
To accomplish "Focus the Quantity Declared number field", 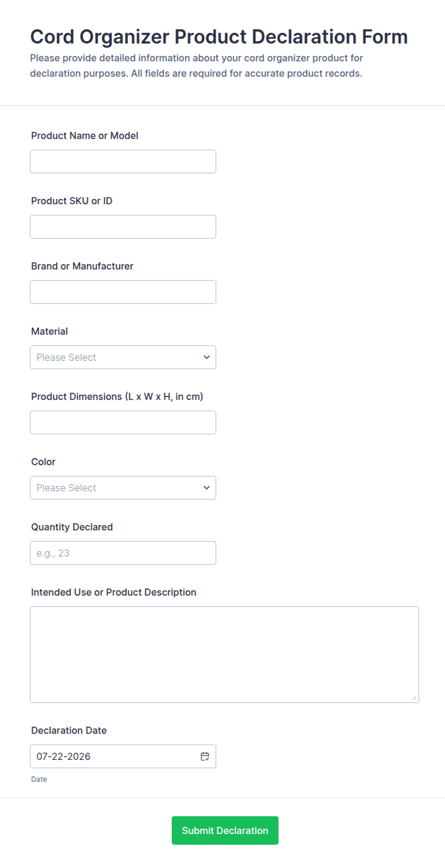I will point(123,553).
